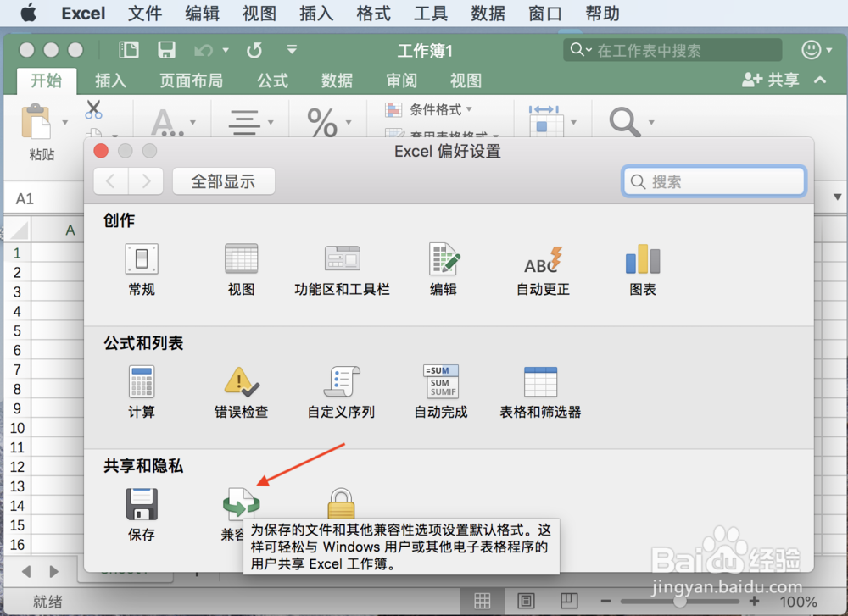This screenshot has width=848, height=616.
Task: Open 自动完成 autocomplete preferences
Action: coord(441,391)
